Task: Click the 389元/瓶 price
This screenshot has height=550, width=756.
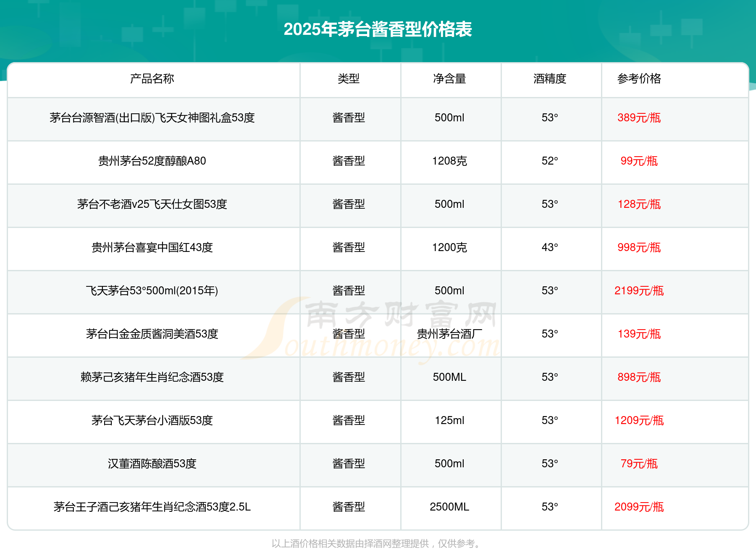Action: (639, 118)
